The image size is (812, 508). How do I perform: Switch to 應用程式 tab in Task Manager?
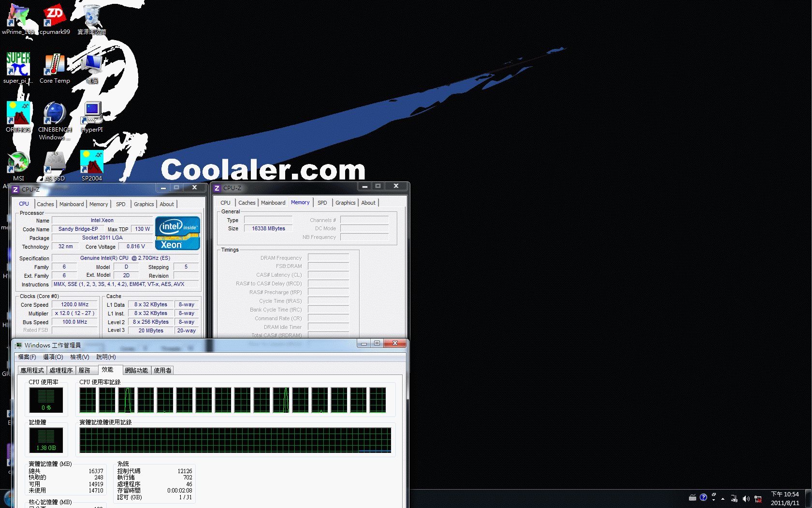point(32,371)
